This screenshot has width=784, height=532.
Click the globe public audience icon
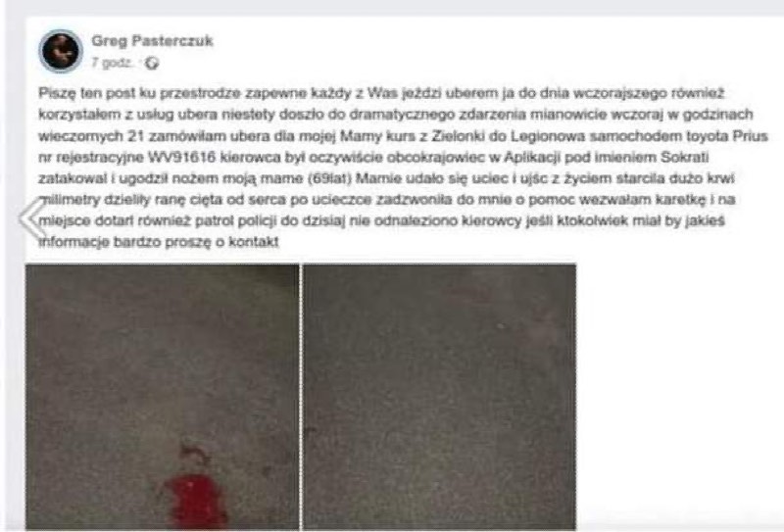pos(153,64)
